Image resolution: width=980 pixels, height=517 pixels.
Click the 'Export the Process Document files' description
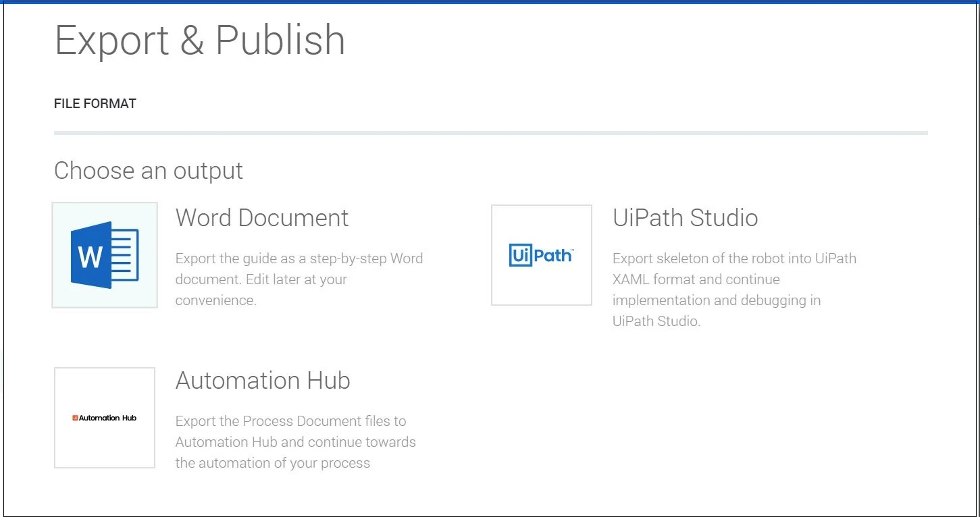(x=296, y=442)
